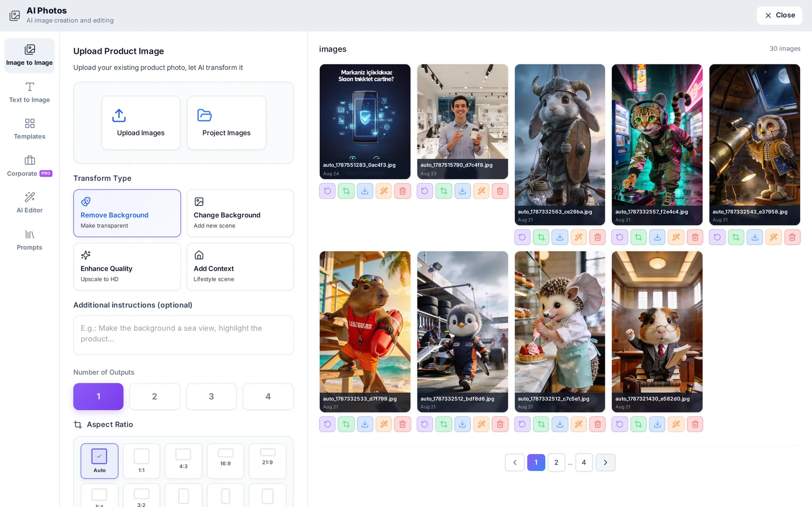Open penguin racer image auto_1787332512_bdf8d6.jpg
Image resolution: width=812 pixels, height=507 pixels.
pyautogui.click(x=462, y=332)
